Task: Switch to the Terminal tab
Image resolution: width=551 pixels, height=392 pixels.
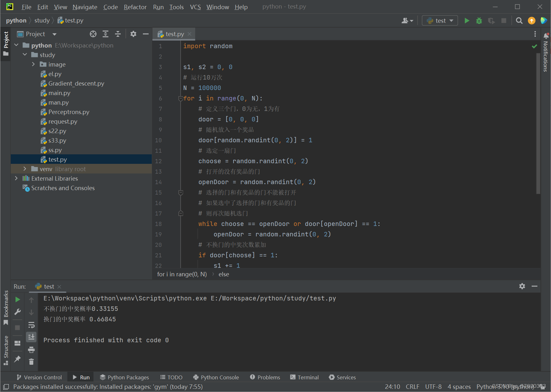Action: point(304,377)
